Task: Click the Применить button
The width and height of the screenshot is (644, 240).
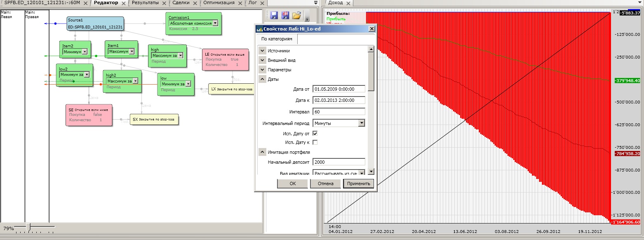Action: [359, 184]
